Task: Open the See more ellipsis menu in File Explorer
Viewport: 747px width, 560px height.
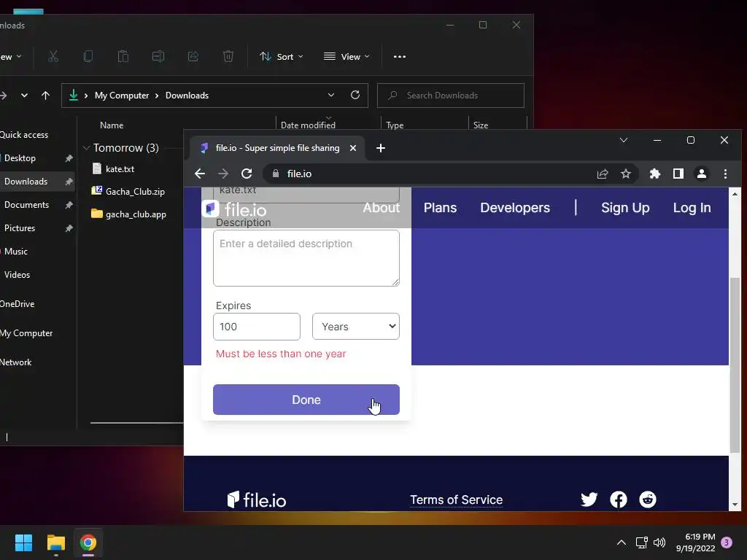Action: 400,57
